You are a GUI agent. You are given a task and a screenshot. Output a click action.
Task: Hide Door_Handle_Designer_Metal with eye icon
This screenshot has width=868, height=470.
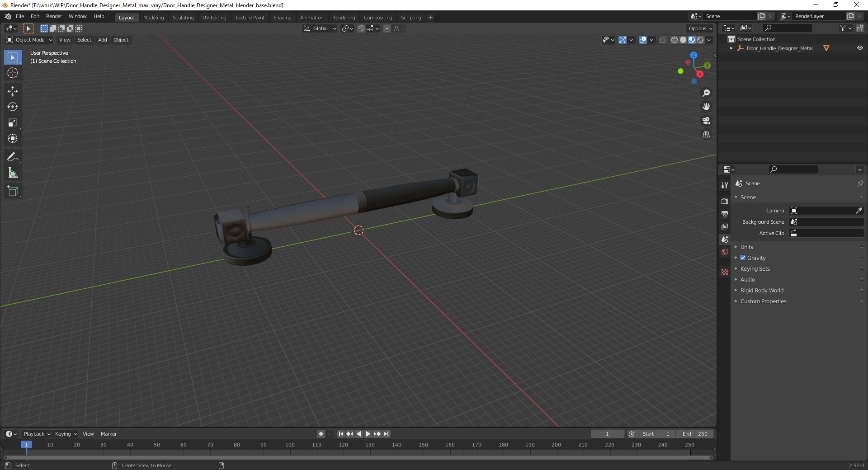point(860,48)
